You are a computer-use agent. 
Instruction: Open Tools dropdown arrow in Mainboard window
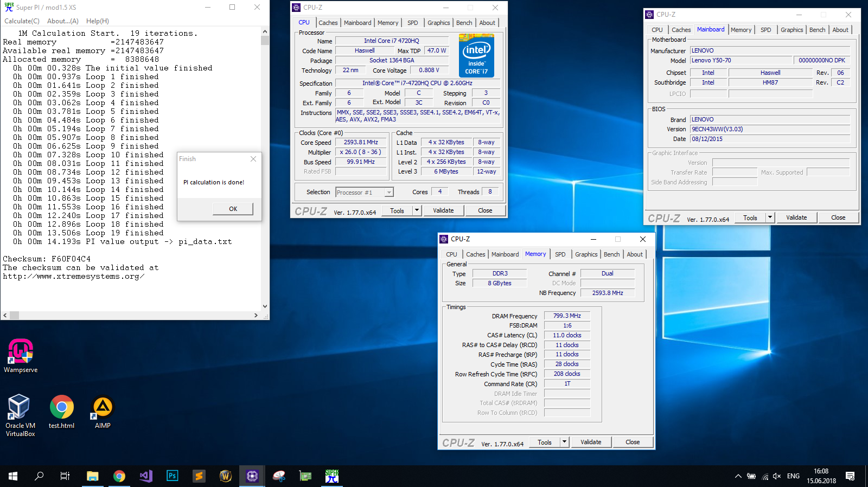(770, 217)
